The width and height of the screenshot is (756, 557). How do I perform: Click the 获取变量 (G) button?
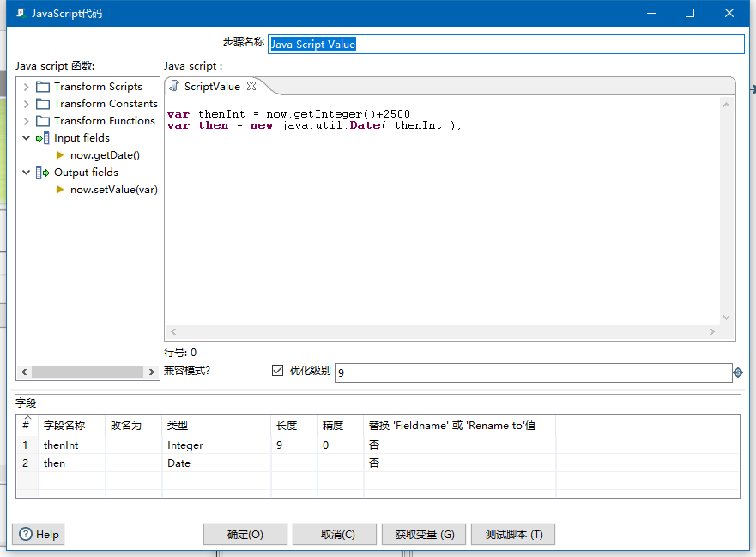pos(424,534)
